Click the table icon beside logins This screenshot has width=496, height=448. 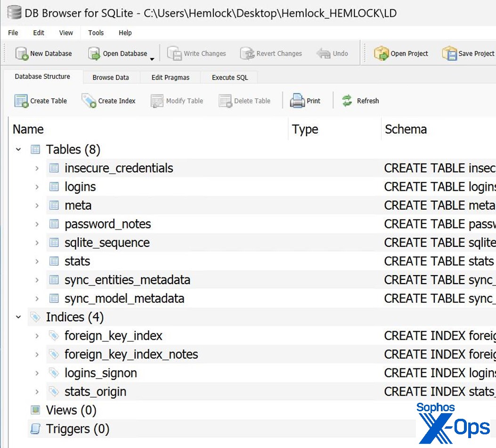pyautogui.click(x=54, y=187)
